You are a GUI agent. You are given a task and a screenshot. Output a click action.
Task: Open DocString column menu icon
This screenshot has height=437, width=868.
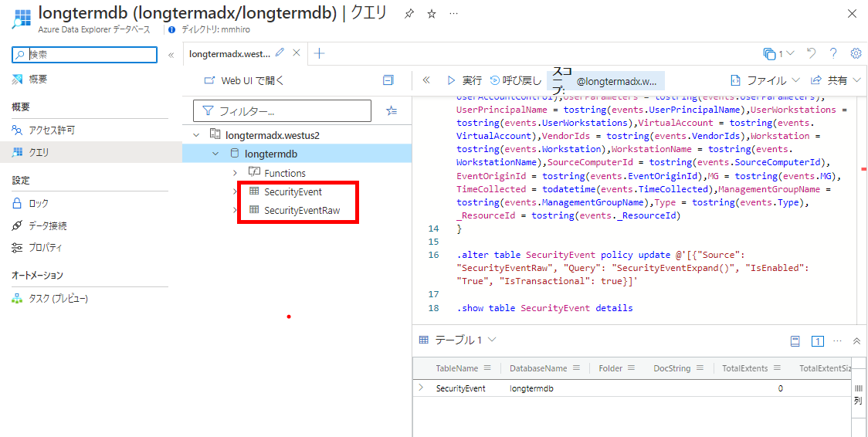(700, 368)
